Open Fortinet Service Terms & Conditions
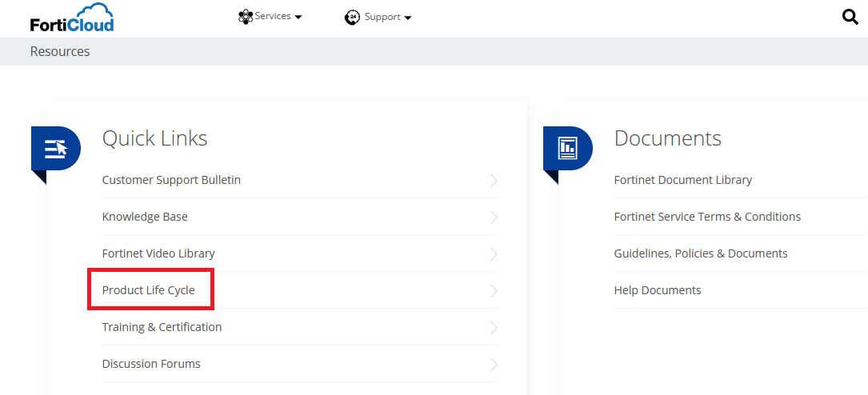The image size is (868, 395). (707, 217)
